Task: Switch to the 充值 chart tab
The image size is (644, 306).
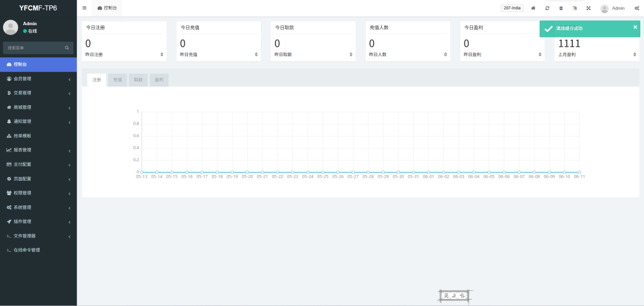Action: point(118,80)
